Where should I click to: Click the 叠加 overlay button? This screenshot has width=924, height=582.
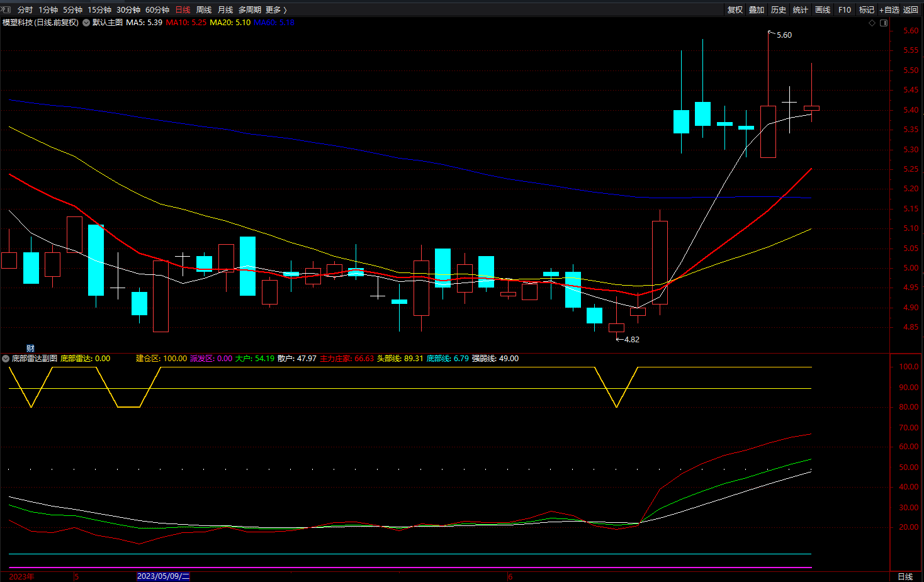[x=757, y=9]
